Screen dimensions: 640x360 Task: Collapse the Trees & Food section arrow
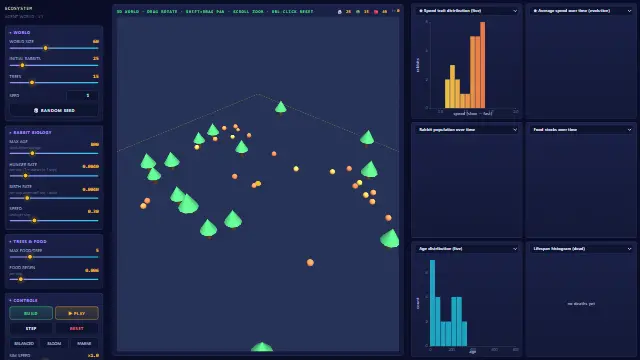pos(10,242)
